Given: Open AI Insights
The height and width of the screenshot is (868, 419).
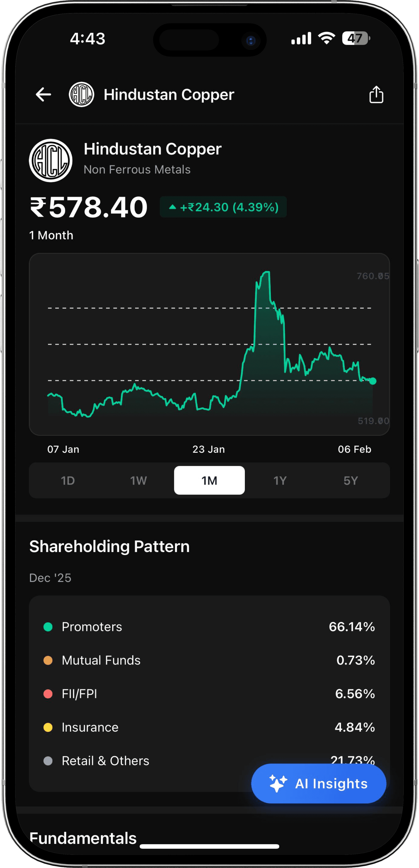Looking at the screenshot, I should [x=318, y=783].
